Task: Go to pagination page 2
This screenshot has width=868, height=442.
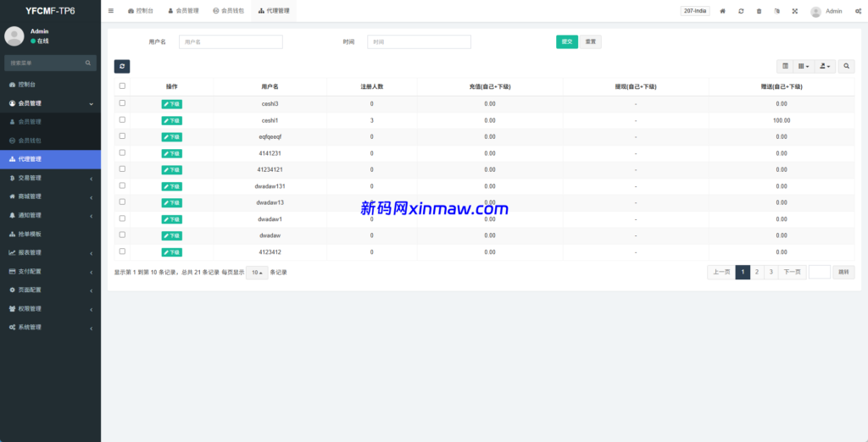Action: [757, 272]
